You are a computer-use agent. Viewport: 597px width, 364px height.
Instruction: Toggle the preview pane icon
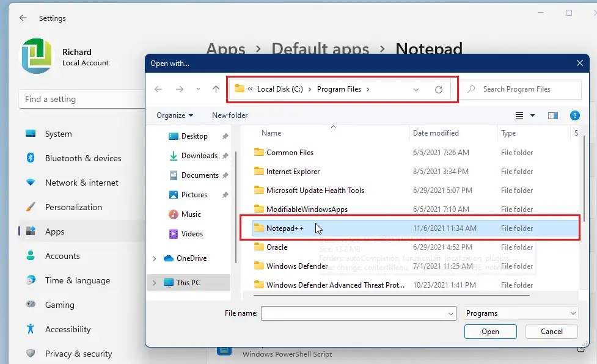553,115
